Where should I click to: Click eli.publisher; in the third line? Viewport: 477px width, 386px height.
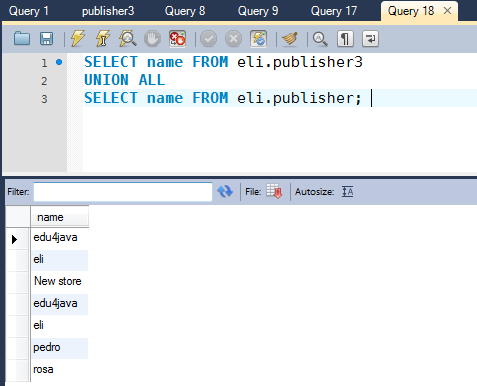299,98
